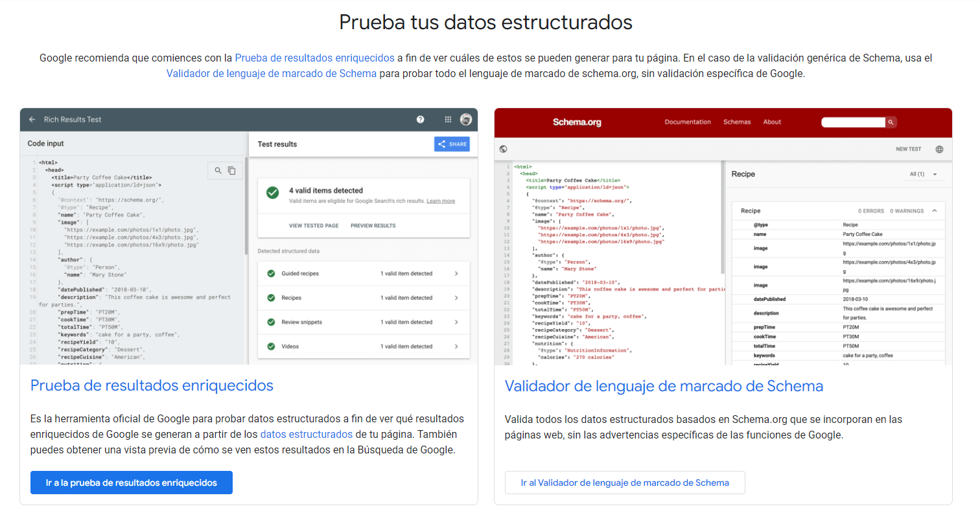This screenshot has height=524, width=980.
Task: Click the '@type' row in the Recipe table
Action: coord(838,225)
